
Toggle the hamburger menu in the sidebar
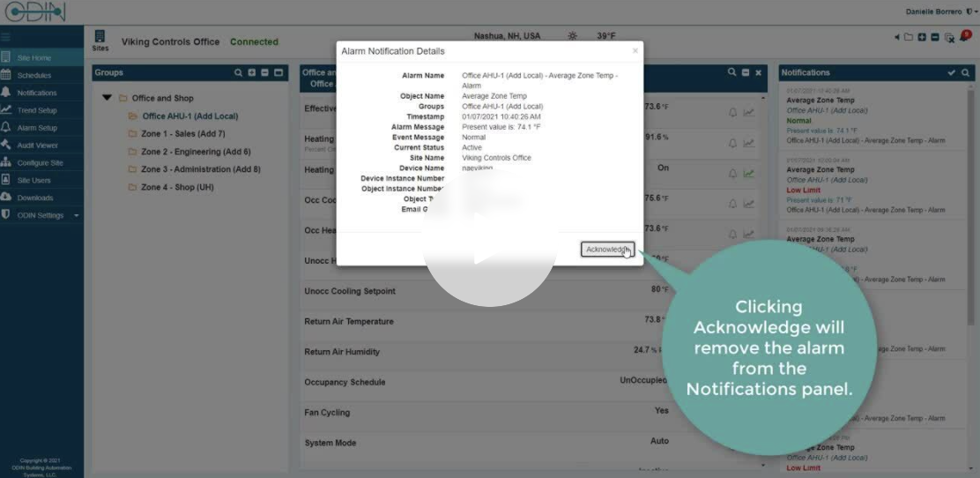coord(5,37)
